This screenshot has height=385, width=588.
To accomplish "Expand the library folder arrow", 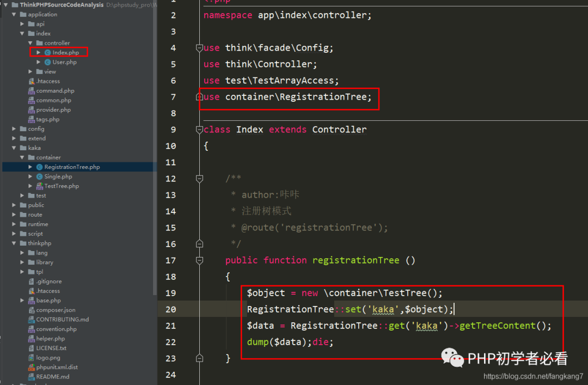I will 22,262.
